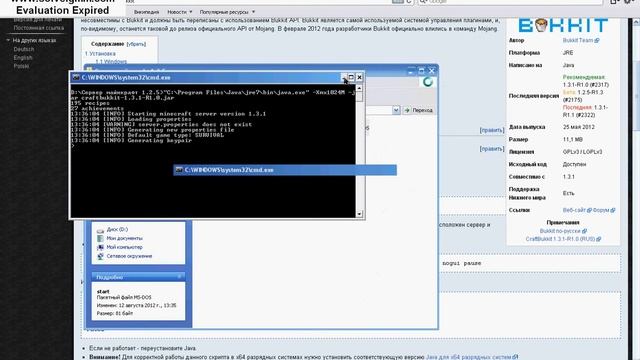Open the Deutsch language version

coord(24,49)
